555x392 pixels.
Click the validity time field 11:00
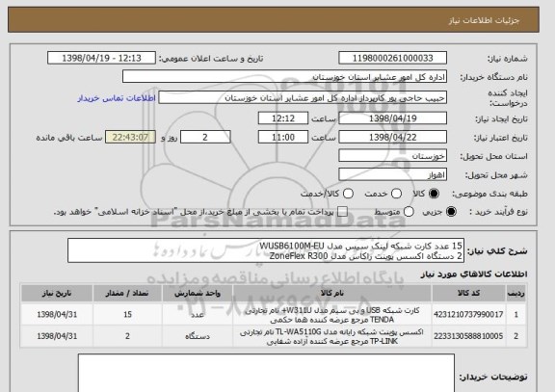[x=283, y=137]
